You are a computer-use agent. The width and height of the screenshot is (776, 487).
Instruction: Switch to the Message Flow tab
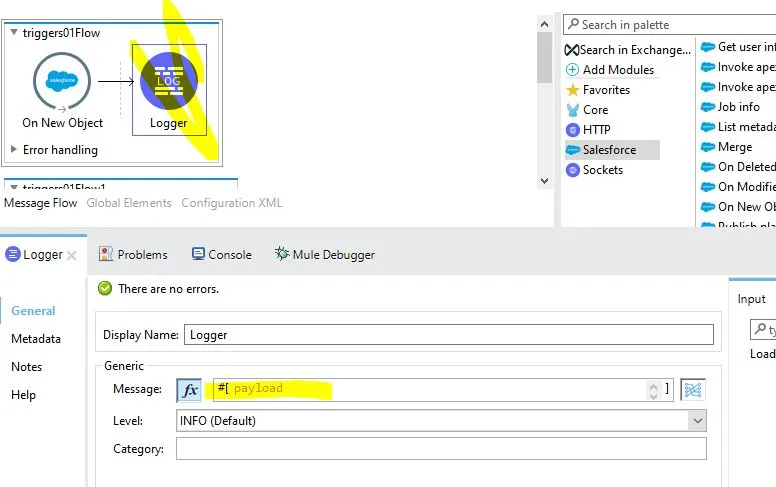(41, 203)
